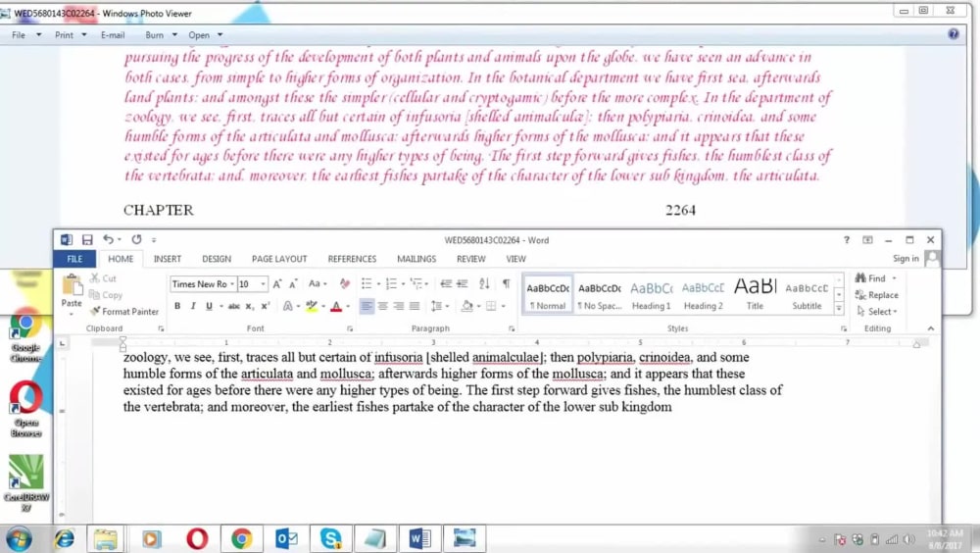Image resolution: width=980 pixels, height=553 pixels.
Task: Toggle Bold formatting
Action: click(177, 306)
